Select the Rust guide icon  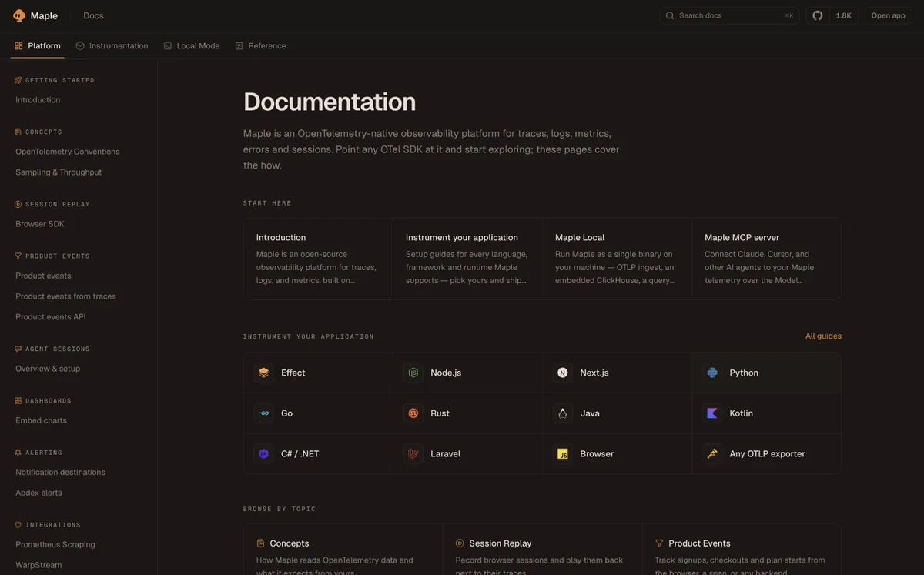pyautogui.click(x=413, y=413)
